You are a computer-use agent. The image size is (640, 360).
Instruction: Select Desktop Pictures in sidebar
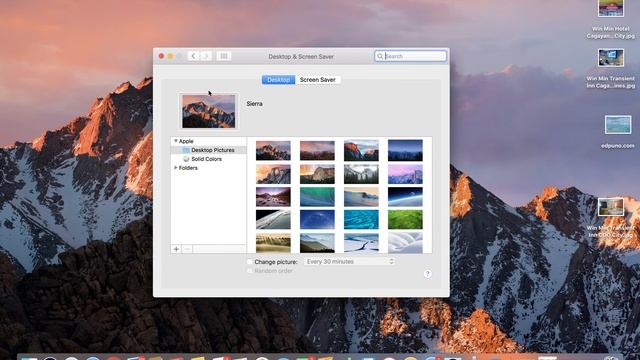[x=209, y=150]
